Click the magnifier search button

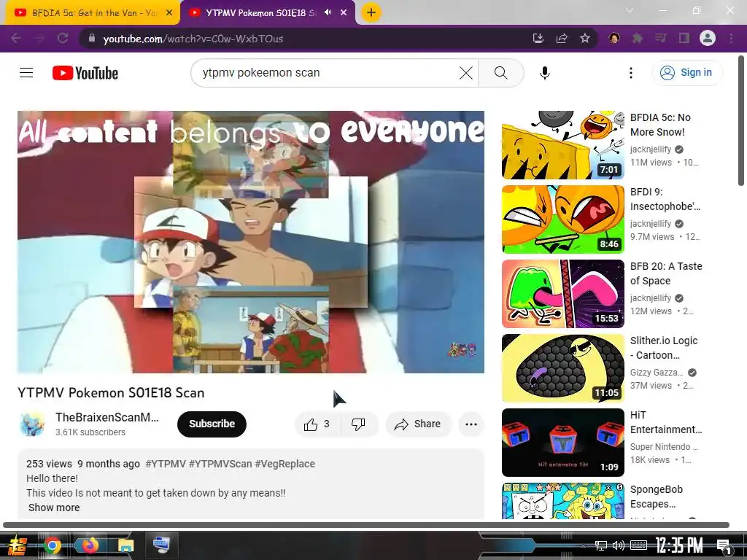click(x=500, y=73)
